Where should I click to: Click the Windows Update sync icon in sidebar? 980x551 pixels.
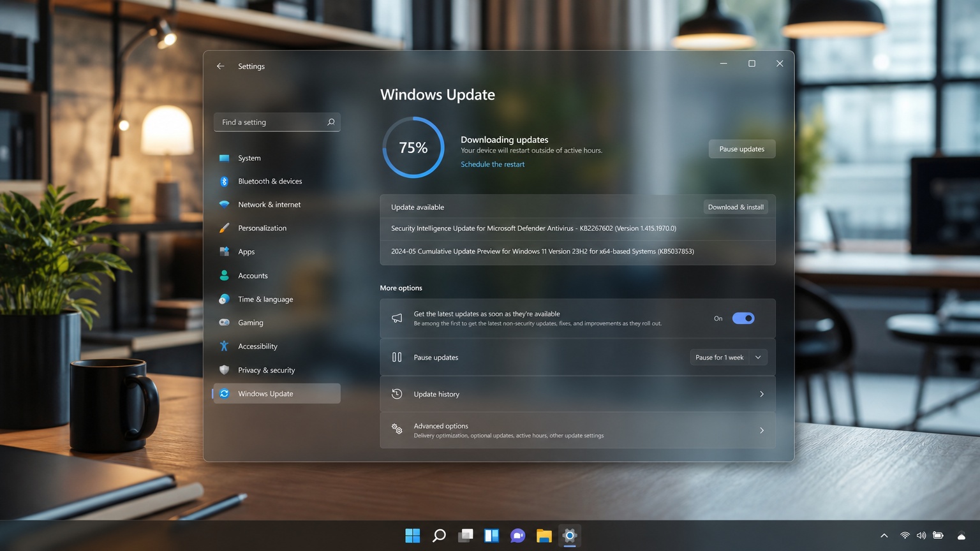(224, 393)
